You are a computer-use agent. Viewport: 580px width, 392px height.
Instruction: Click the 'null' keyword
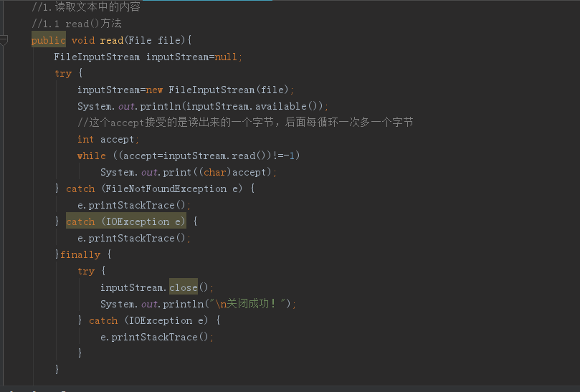226,57
